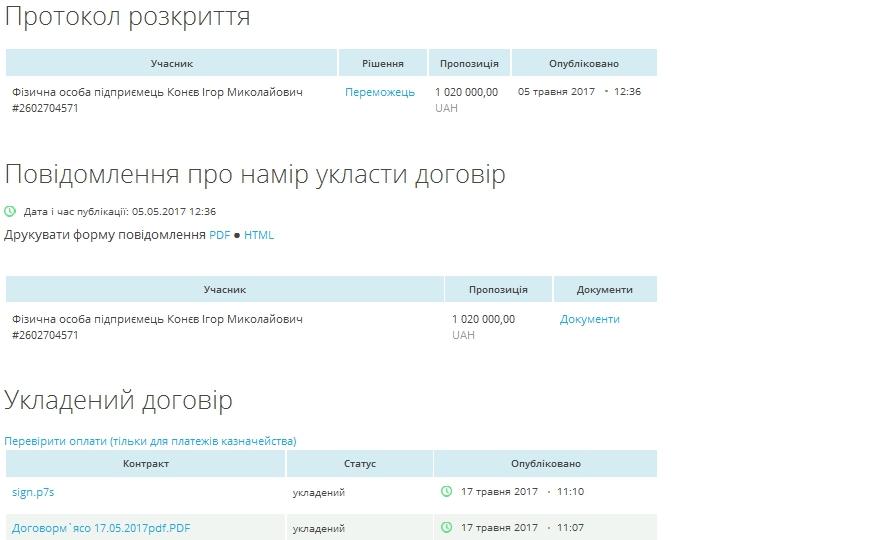
Task: Click the Укладений договір heading
Action: 119,400
